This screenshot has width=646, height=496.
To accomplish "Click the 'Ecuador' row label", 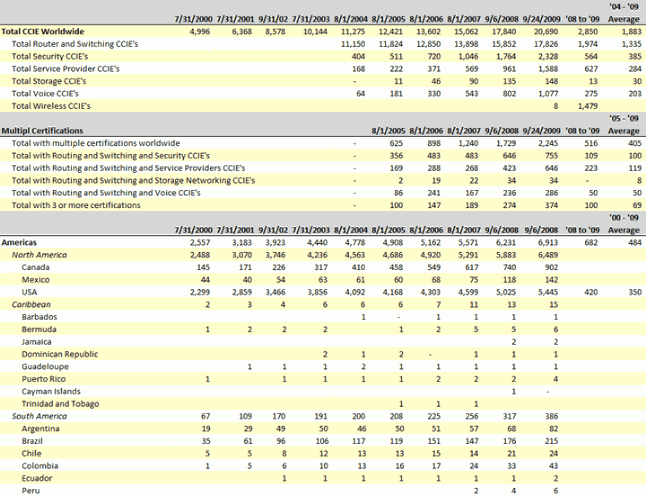I will point(37,477).
